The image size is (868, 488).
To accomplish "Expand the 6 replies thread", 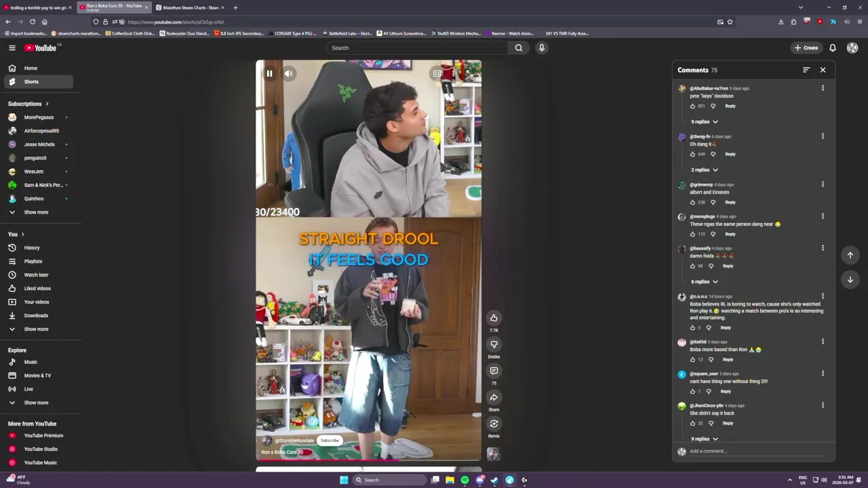I will pos(705,281).
